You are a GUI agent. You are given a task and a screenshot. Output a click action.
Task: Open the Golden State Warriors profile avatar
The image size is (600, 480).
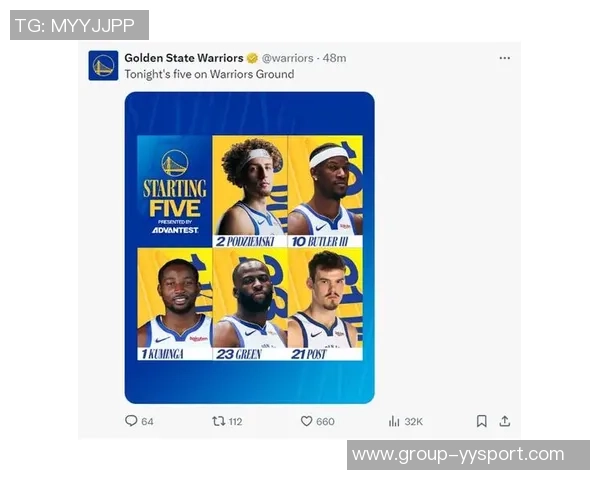point(103,65)
